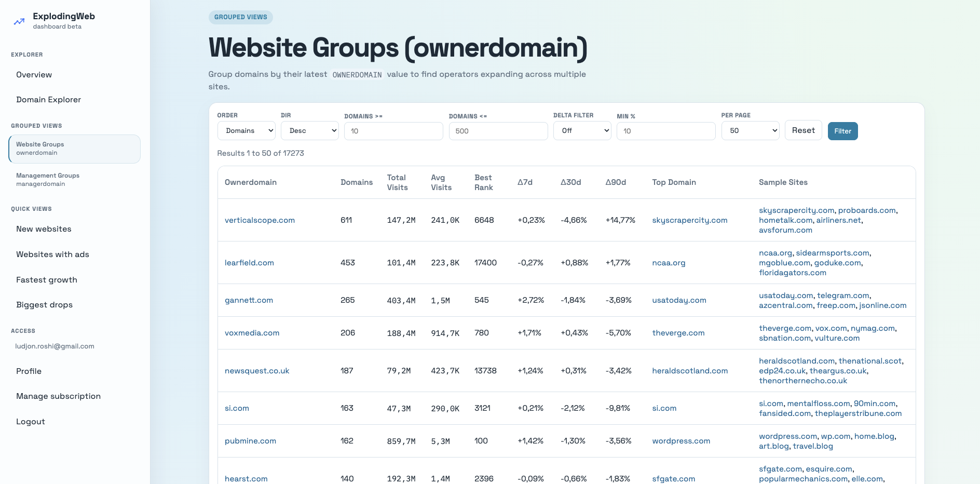Go to Manage subscription
The width and height of the screenshot is (980, 484).
[58, 396]
